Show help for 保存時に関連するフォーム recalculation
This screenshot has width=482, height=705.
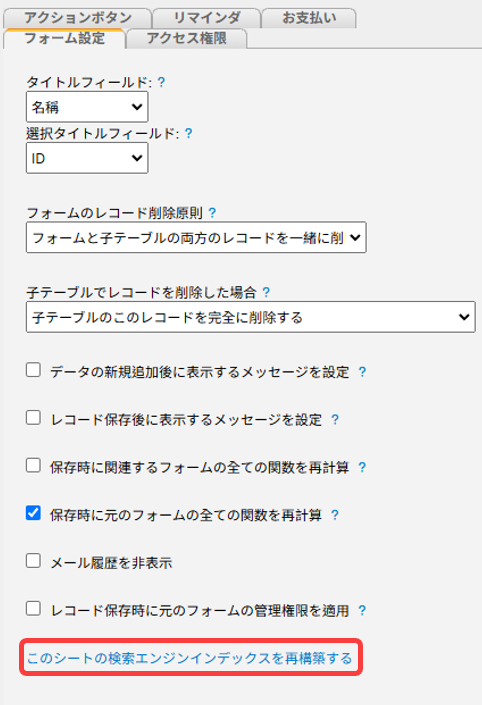click(x=362, y=467)
